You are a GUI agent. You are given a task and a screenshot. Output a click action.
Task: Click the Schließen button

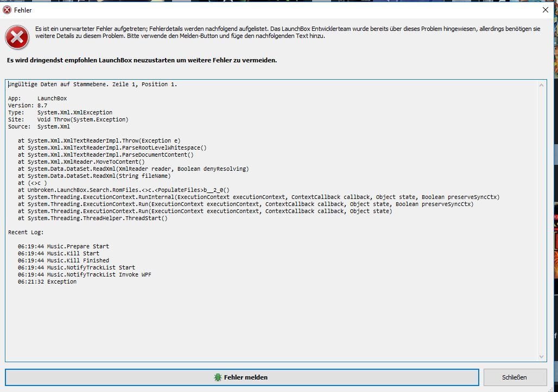pyautogui.click(x=515, y=377)
